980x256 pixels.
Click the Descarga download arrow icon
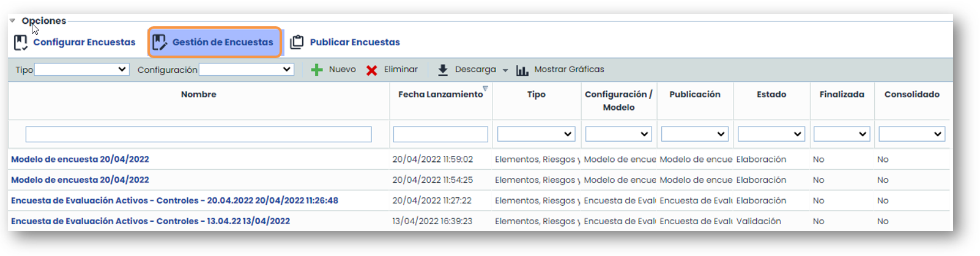pyautogui.click(x=443, y=70)
